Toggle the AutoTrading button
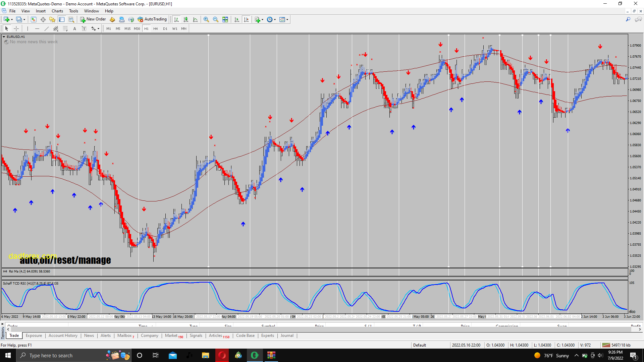The height and width of the screenshot is (362, 644). (152, 19)
